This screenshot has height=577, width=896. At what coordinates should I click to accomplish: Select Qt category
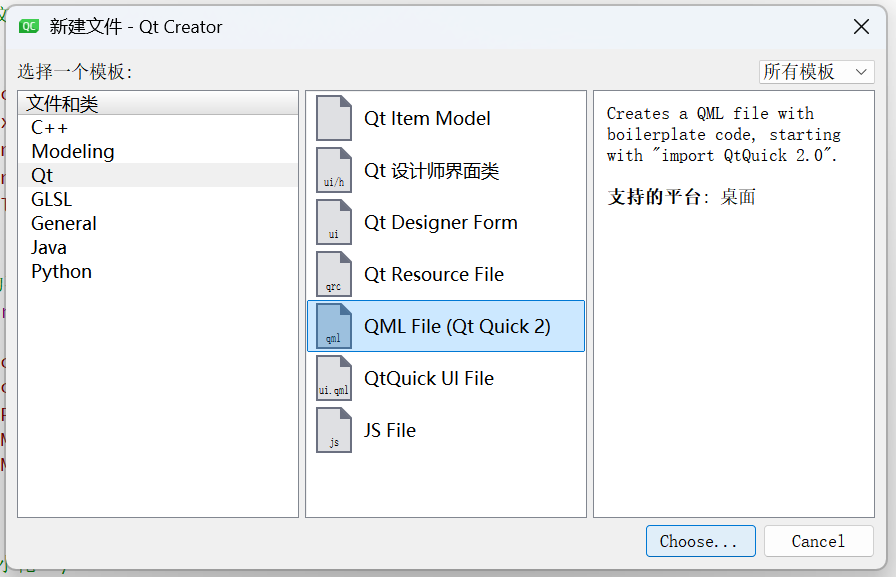(158, 175)
